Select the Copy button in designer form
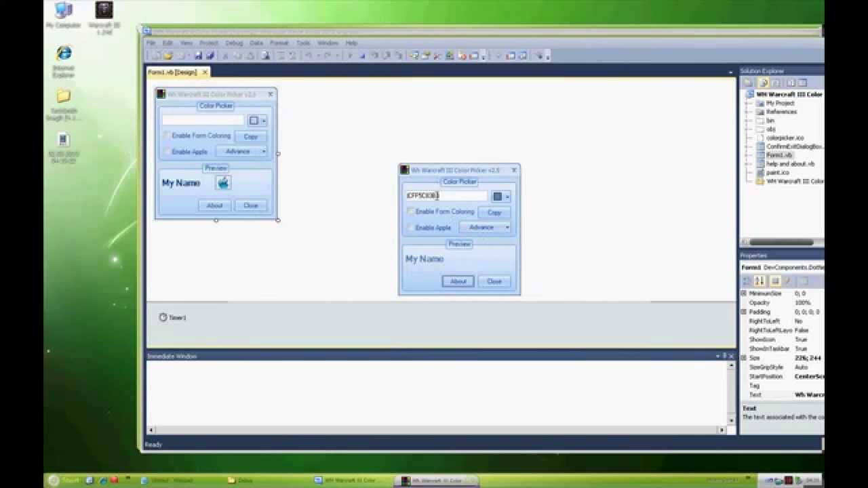The width and height of the screenshot is (868, 488). (251, 136)
